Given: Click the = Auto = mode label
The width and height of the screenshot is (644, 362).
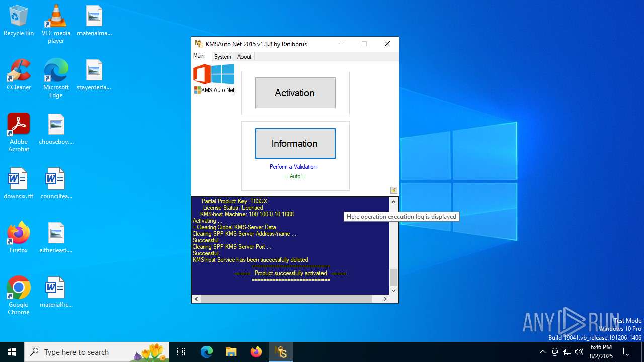Looking at the screenshot, I should click(295, 176).
